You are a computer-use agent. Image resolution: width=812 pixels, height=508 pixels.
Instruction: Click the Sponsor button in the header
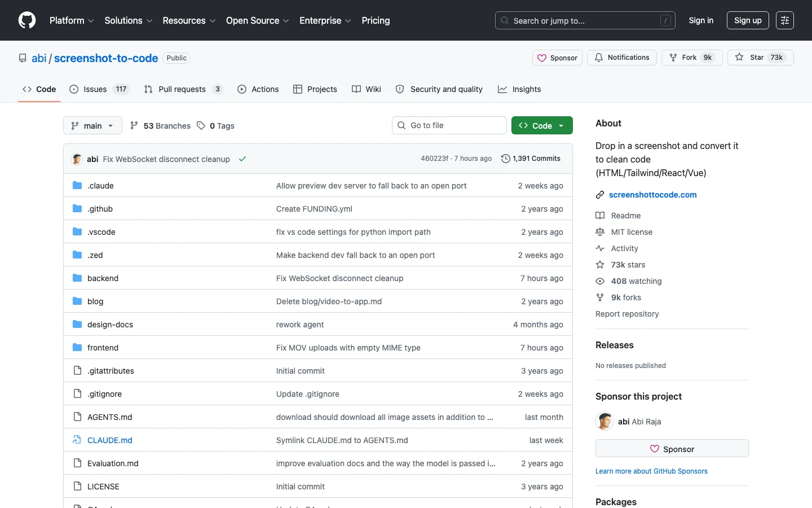[x=558, y=58]
